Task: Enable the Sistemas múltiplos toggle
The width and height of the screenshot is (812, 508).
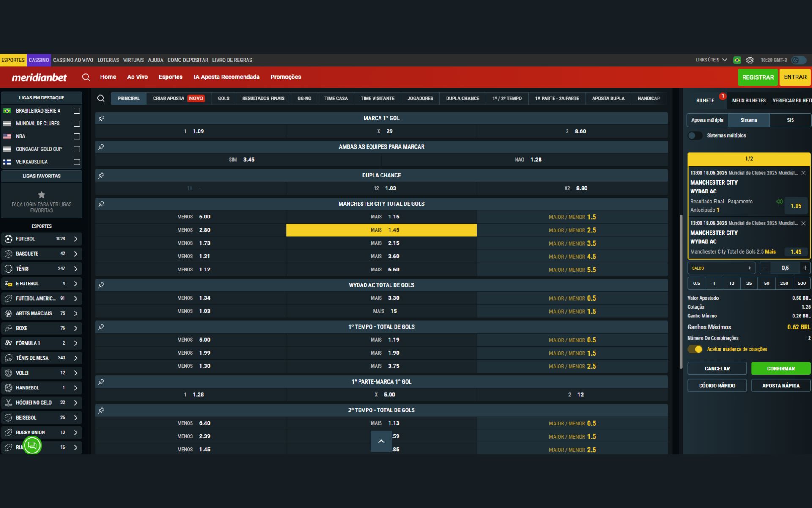Action: point(695,135)
